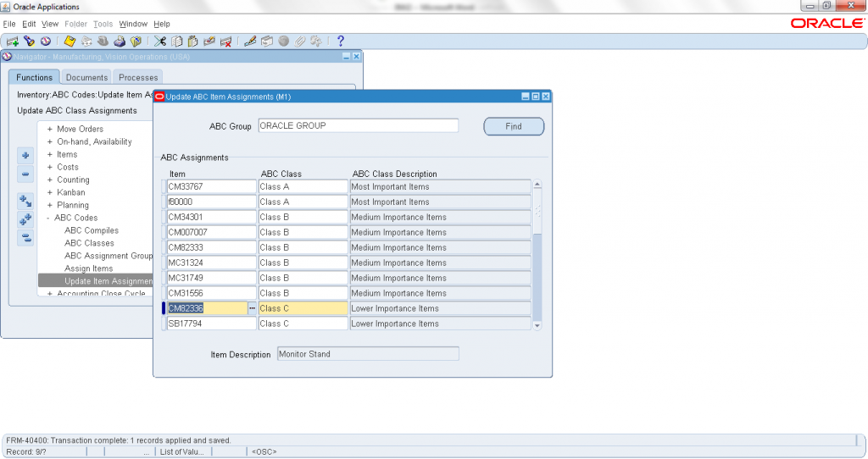Expand the Move Orders tree node

point(50,130)
